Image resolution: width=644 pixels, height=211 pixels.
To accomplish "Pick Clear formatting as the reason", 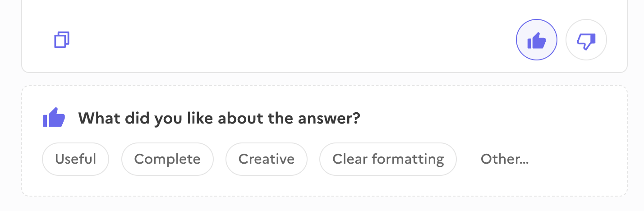I will pyautogui.click(x=388, y=159).
